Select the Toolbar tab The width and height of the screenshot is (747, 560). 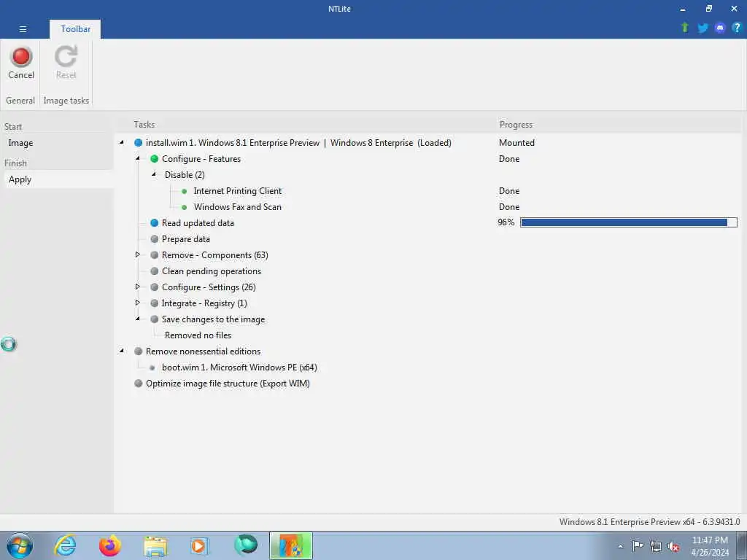point(75,29)
